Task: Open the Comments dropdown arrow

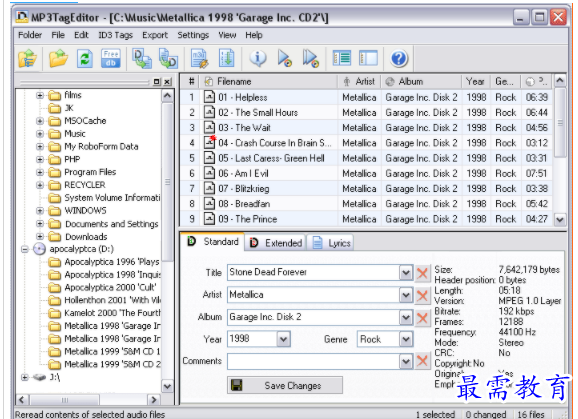Action: (x=406, y=361)
